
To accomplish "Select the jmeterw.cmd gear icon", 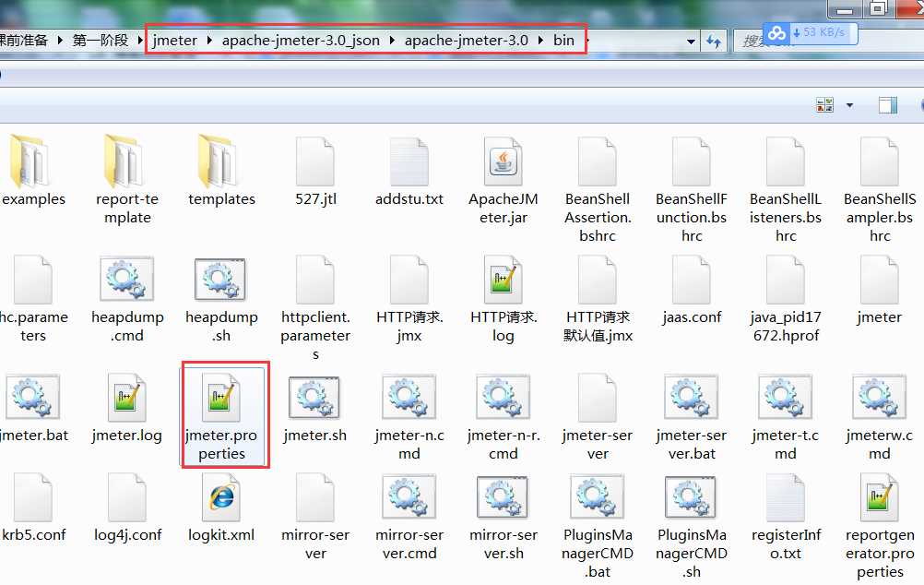I will coord(879,397).
